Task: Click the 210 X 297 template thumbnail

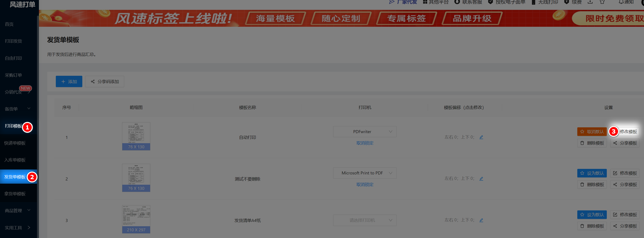Action: 136,219
